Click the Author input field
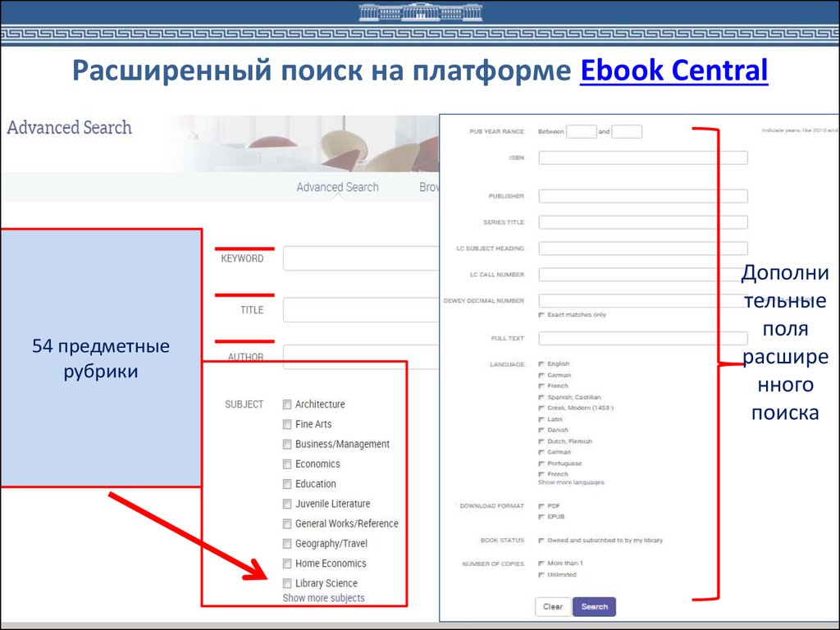 tap(361, 357)
